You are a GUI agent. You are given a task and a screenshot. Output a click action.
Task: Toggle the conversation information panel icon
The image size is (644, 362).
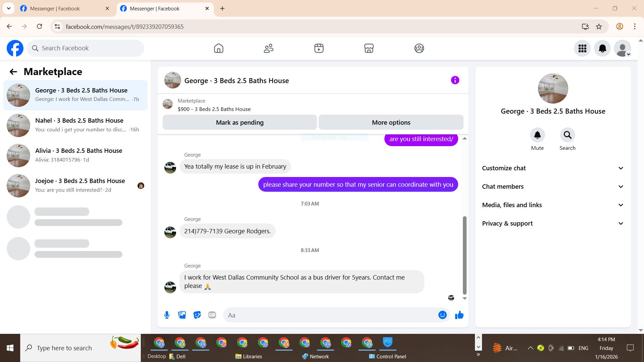click(x=455, y=80)
